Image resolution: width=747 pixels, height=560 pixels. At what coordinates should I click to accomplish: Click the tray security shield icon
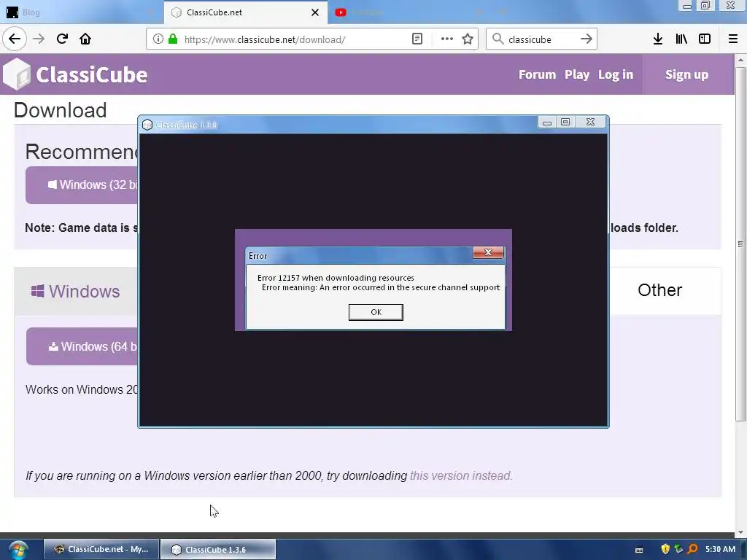(665, 549)
